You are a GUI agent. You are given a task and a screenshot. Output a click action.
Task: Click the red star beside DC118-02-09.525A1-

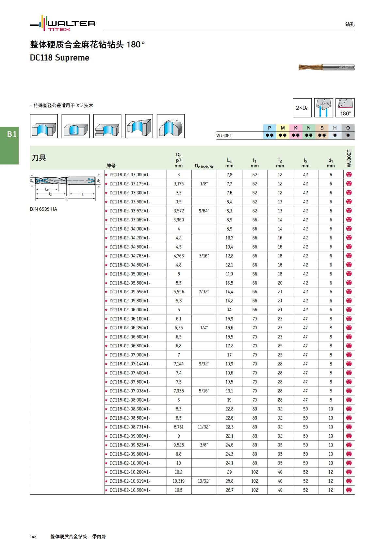point(106,445)
